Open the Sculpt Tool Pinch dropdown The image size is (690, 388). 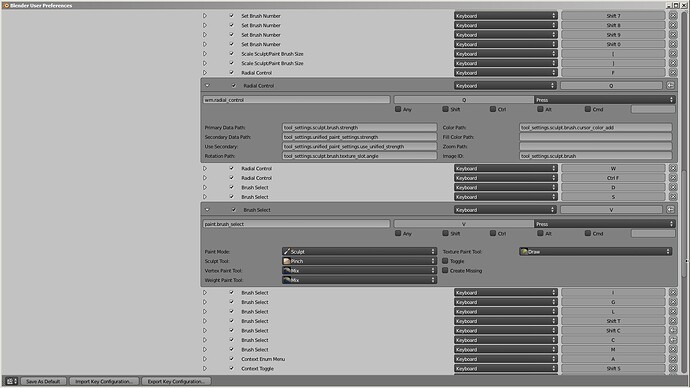[359, 261]
